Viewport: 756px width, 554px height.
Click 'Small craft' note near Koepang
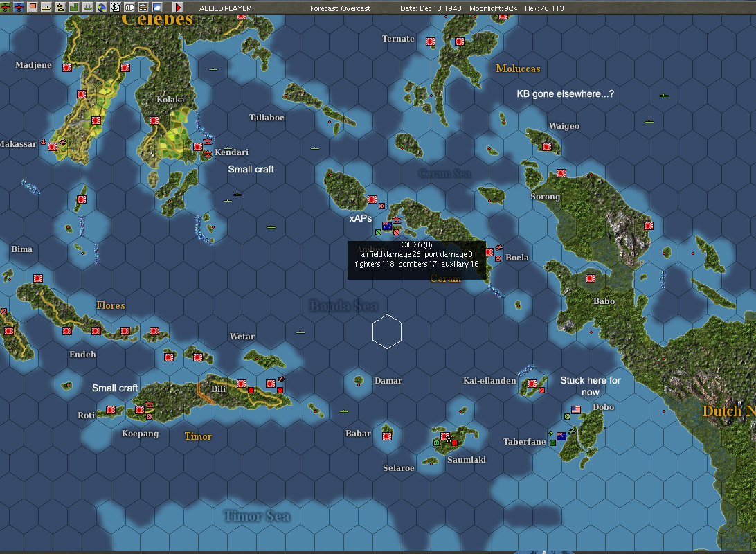coord(115,388)
